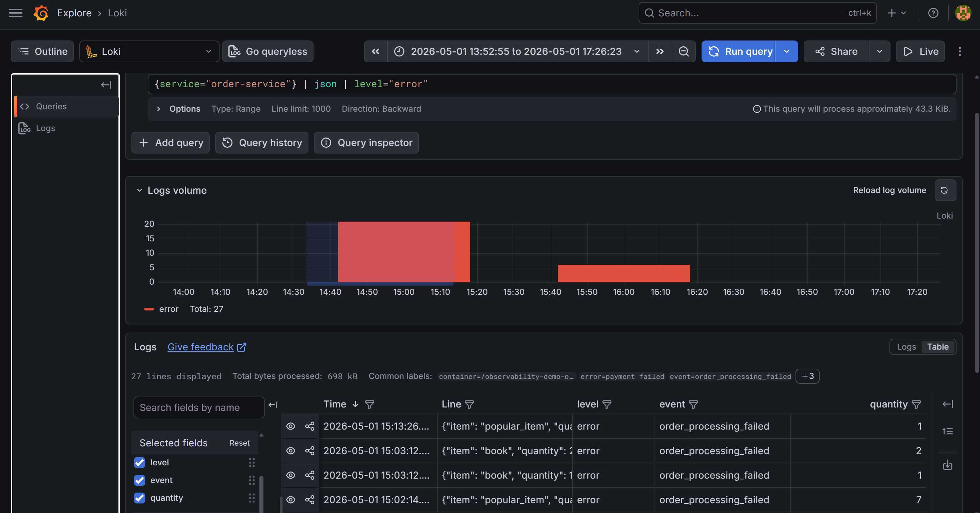Image resolution: width=980 pixels, height=513 pixels.
Task: Collapse the outline sidebar with arrow icon
Action: tap(106, 85)
